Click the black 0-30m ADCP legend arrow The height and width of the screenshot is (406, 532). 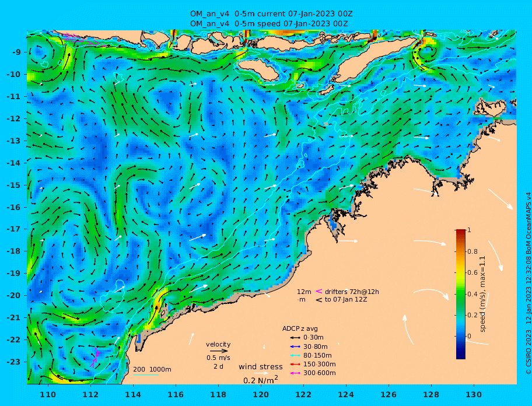(295, 338)
